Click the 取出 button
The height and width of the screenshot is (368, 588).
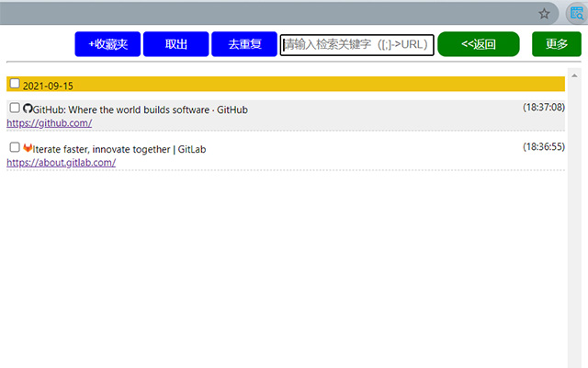(175, 44)
